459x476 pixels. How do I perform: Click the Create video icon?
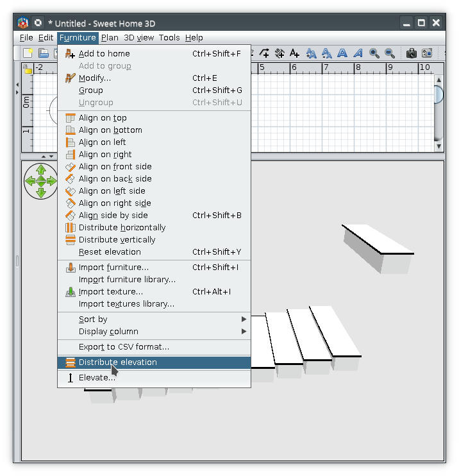(x=427, y=53)
